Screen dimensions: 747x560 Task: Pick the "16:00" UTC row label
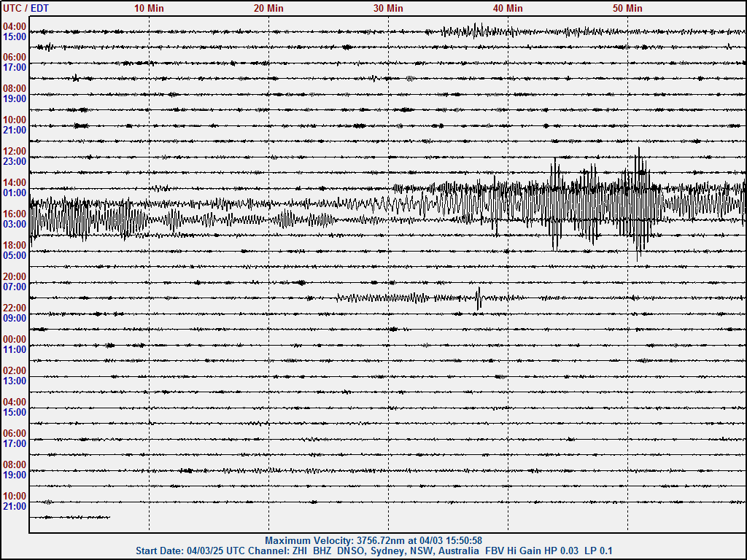click(x=15, y=214)
